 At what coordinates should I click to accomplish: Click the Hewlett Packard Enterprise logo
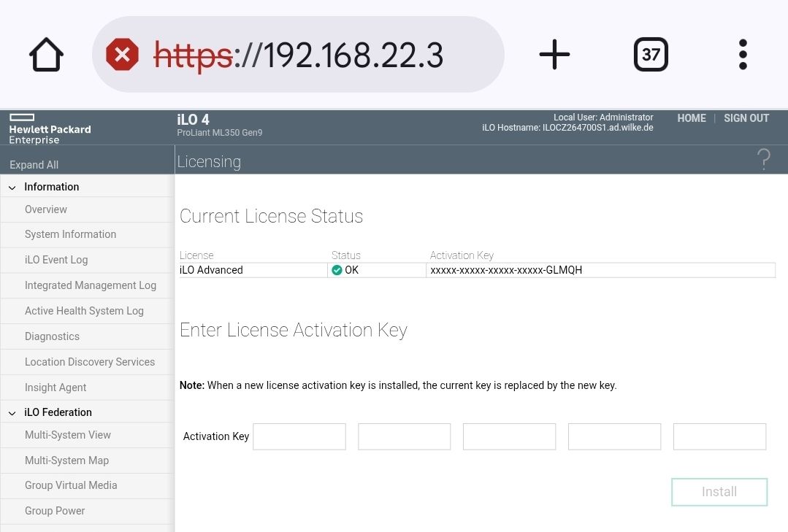coord(50,129)
